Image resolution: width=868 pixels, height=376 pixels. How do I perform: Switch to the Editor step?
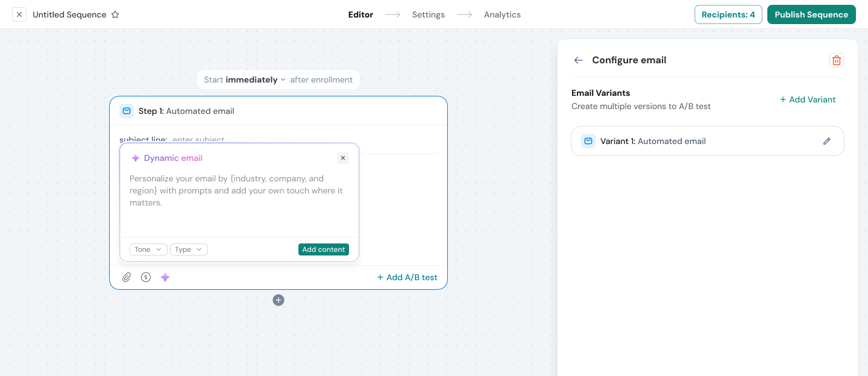click(360, 14)
